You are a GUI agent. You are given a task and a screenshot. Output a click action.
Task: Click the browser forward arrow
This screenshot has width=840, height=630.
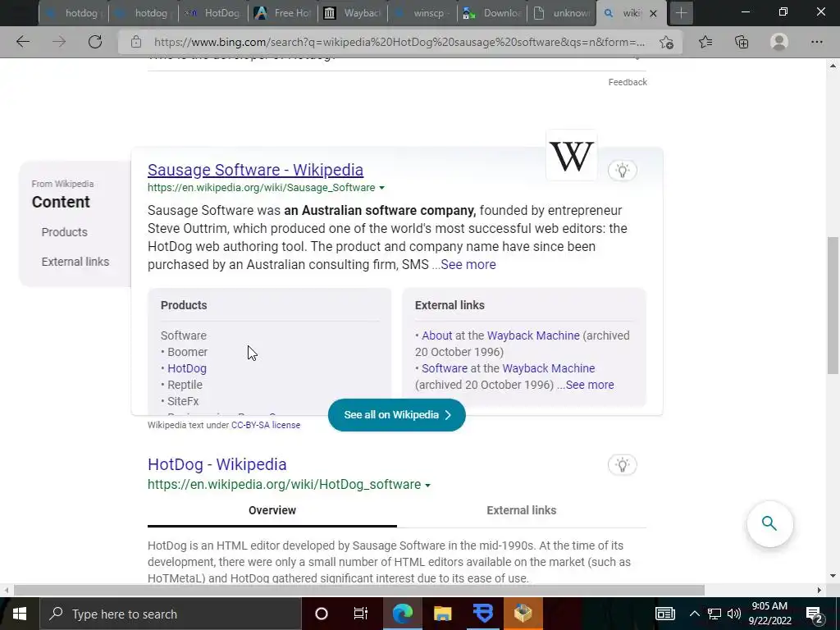click(x=59, y=42)
